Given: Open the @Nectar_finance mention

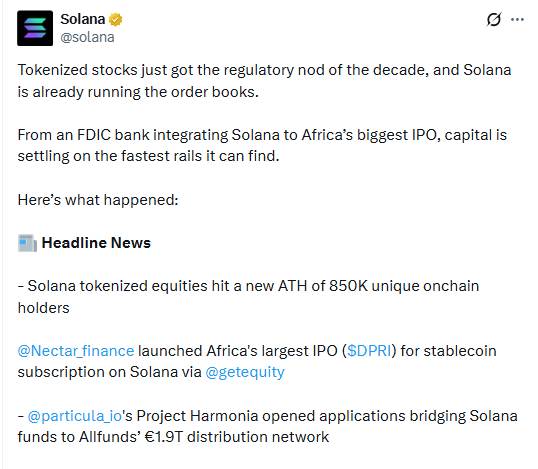Looking at the screenshot, I should coord(76,351).
